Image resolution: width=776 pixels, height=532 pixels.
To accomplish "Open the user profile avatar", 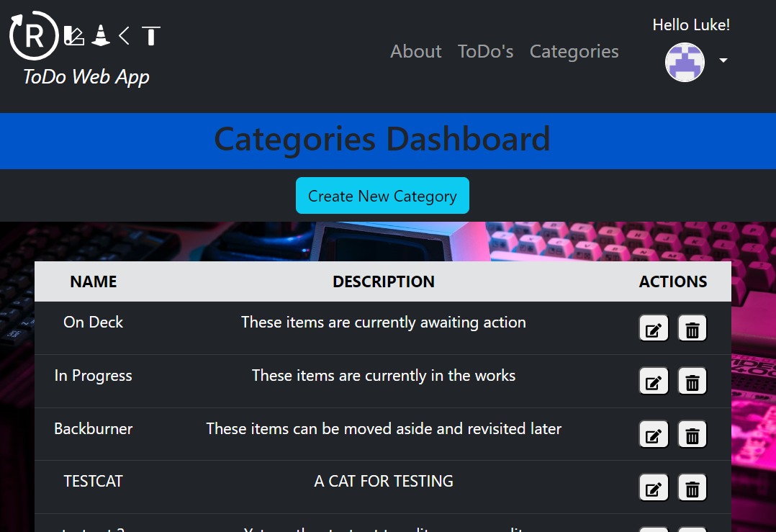I will tap(685, 63).
